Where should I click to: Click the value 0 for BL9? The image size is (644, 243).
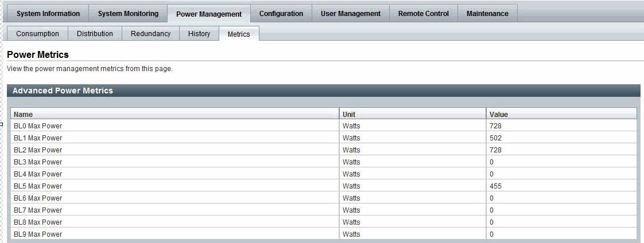492,234
